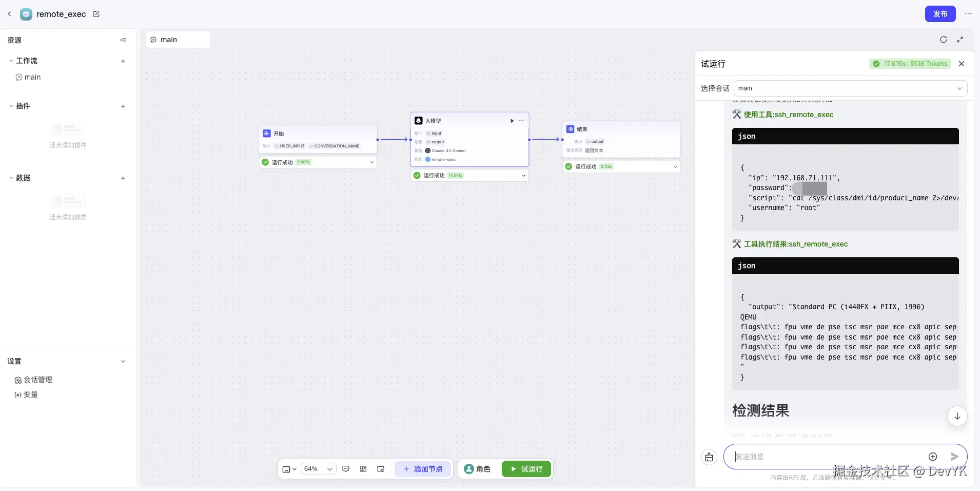This screenshot has width=980, height=491.
Task: Click the CONVERSATION_NAME variable on 开始 node
Action: point(334,146)
